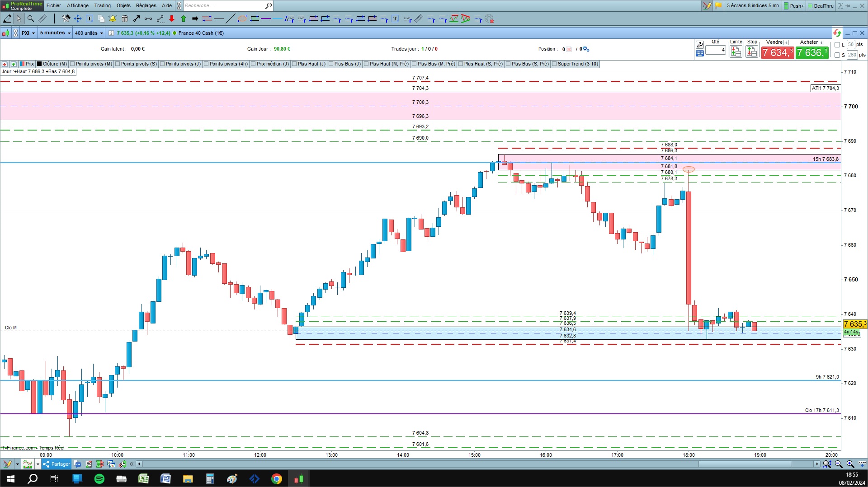Toggle the Prix indicator checkbox

pos(22,64)
